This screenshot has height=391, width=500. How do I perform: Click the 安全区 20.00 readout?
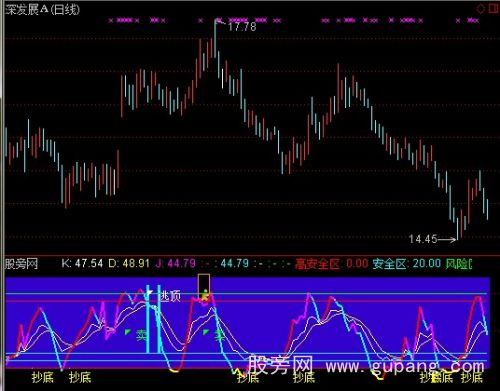[408, 264]
